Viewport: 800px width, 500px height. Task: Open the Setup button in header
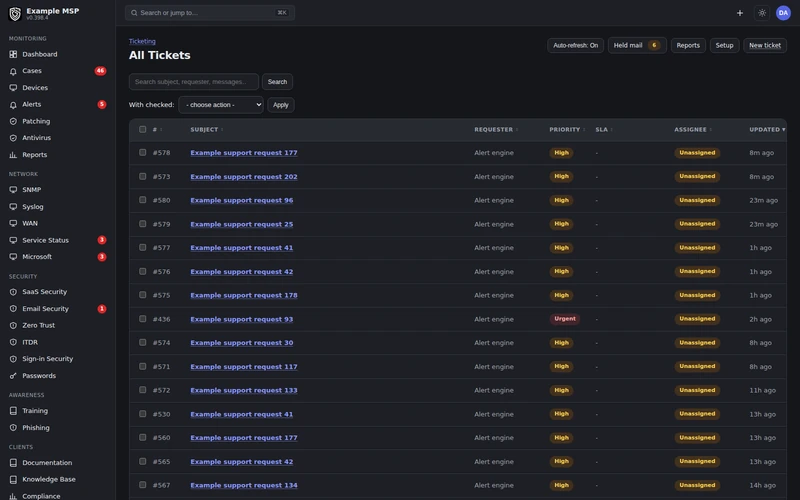click(x=724, y=45)
